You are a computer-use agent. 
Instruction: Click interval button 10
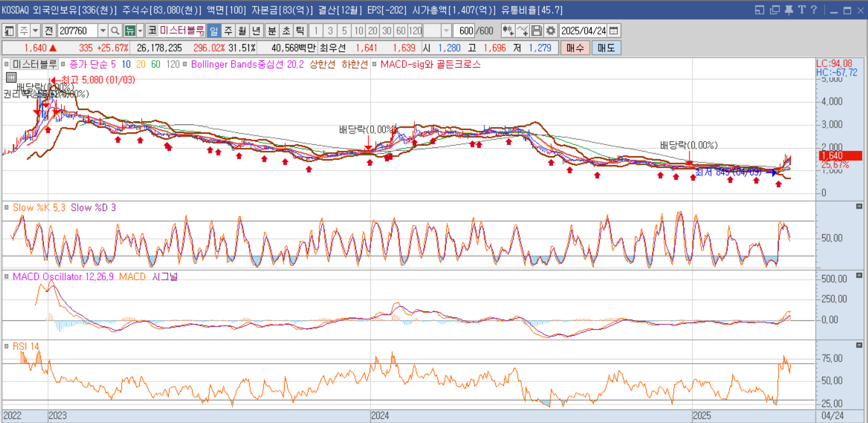(x=358, y=31)
